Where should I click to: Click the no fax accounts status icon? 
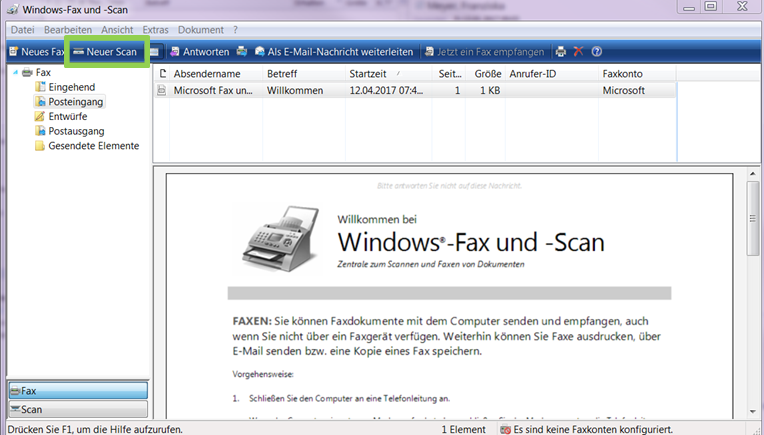(506, 430)
